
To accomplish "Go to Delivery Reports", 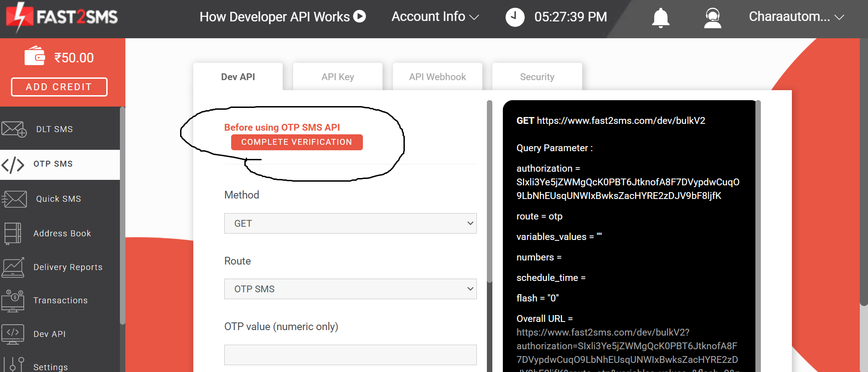I will [67, 267].
